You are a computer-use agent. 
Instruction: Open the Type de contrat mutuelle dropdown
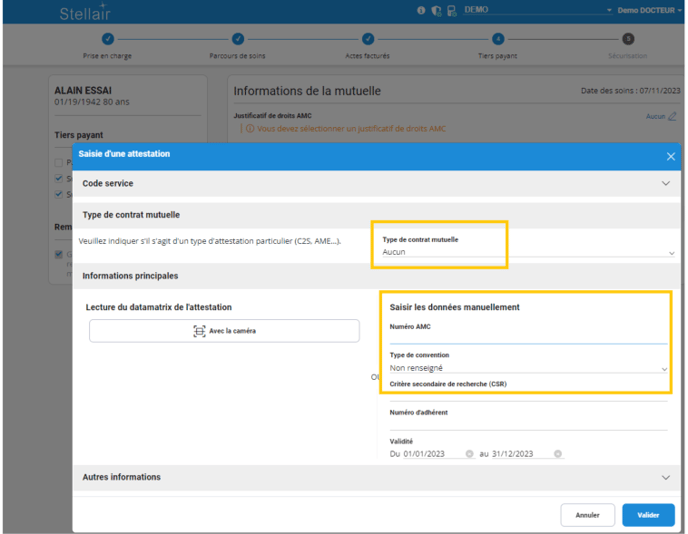tap(528, 253)
